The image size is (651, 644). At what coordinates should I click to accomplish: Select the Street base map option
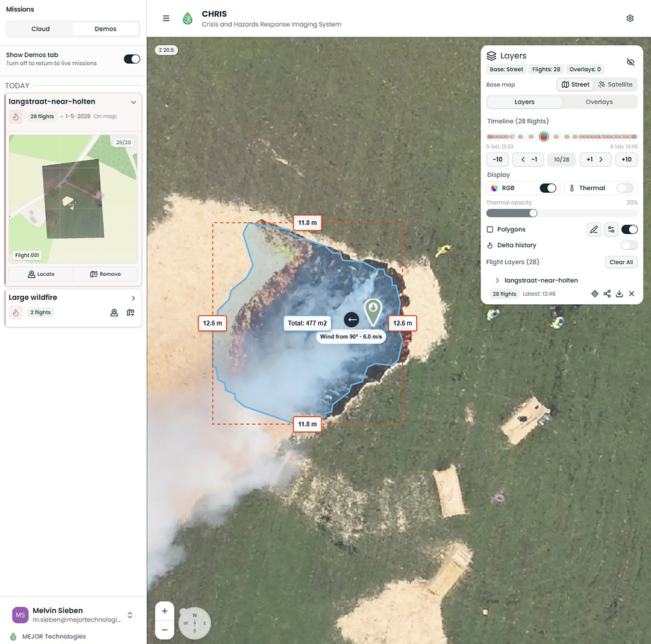click(x=575, y=84)
